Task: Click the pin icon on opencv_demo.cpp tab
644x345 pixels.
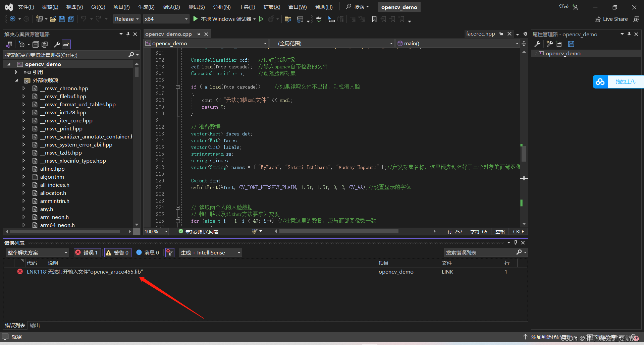Action: point(198,34)
